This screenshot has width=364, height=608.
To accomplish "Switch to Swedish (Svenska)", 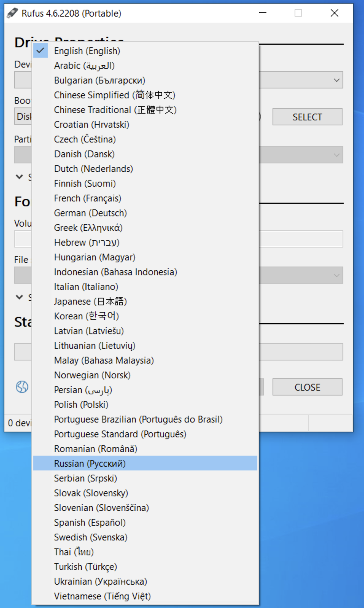I will (x=145, y=537).
